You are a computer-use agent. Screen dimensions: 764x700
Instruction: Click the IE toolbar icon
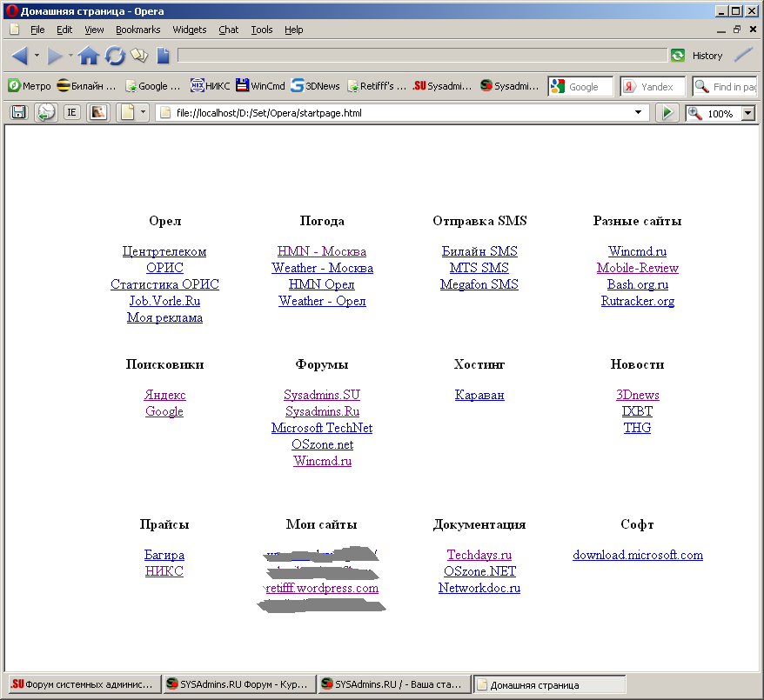click(x=71, y=113)
